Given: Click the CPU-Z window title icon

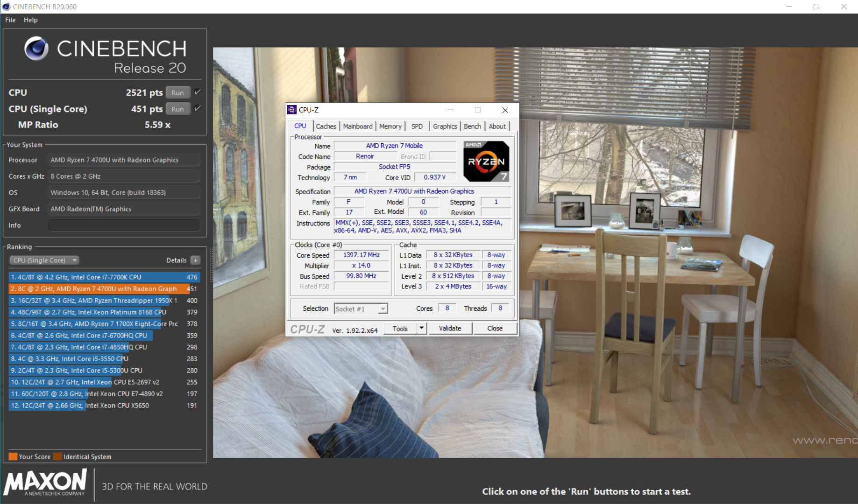Looking at the screenshot, I should click(292, 110).
